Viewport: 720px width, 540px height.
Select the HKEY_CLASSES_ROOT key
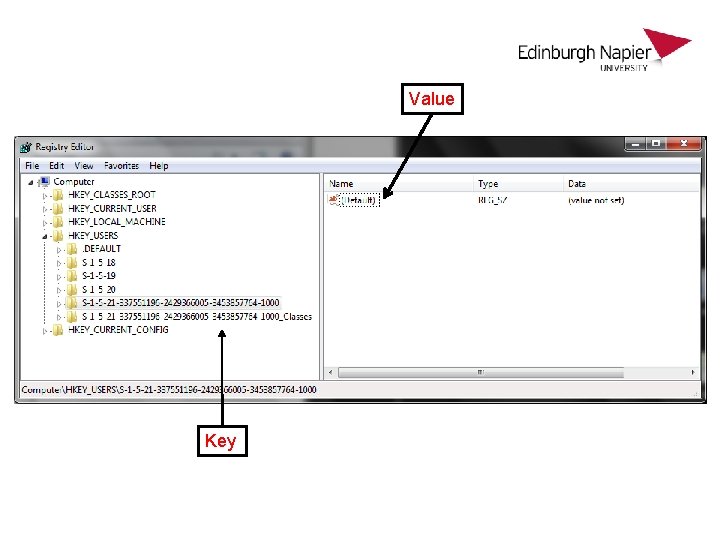[x=112, y=195]
